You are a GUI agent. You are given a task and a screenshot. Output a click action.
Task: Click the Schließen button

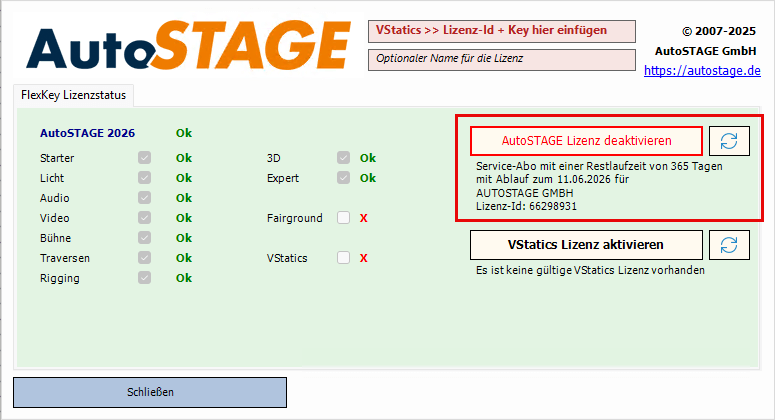pos(150,392)
